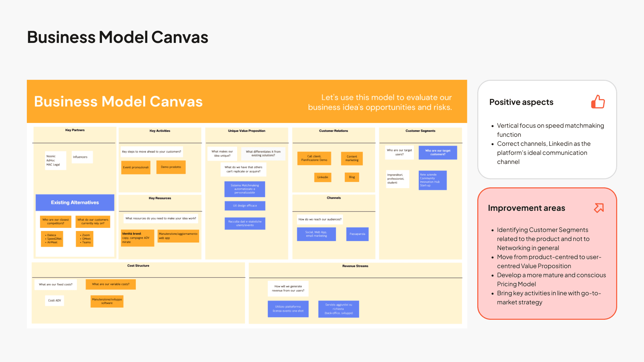This screenshot has height=362, width=644.
Task: Click the Linkedin orange sticky note
Action: pos(323,177)
